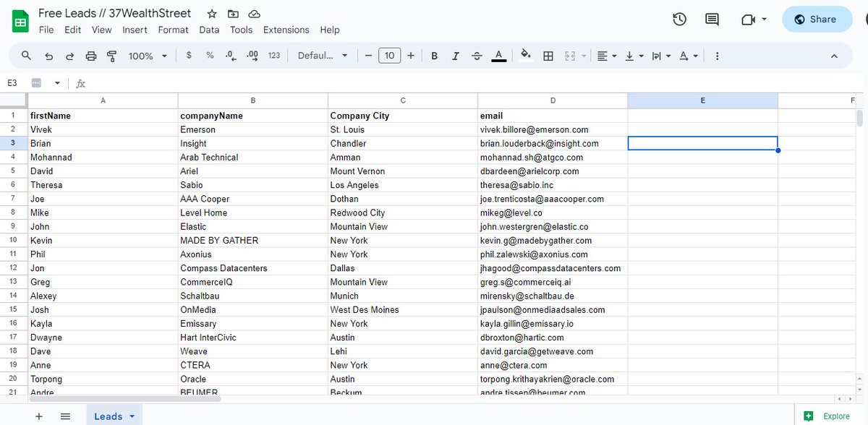The height and width of the screenshot is (425, 868).
Task: Open the Leads tab dropdown arrow
Action: point(132,416)
